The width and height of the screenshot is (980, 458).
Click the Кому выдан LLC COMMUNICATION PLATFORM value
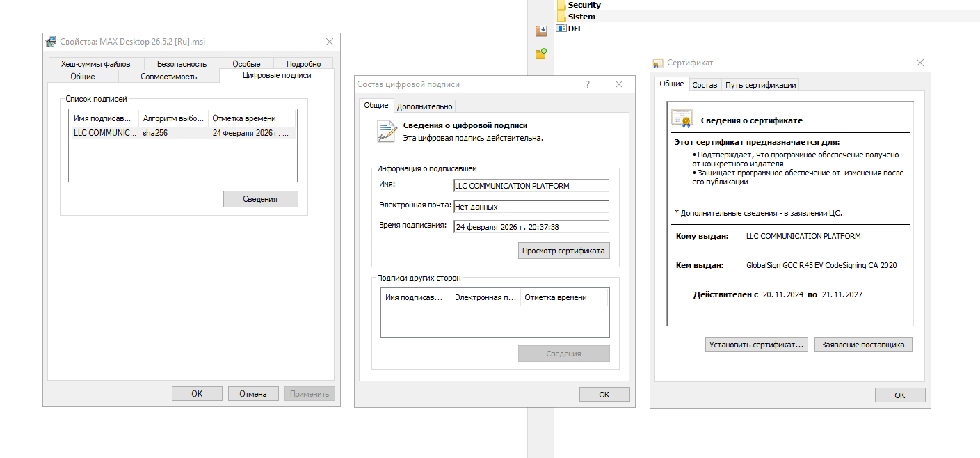[x=803, y=236]
